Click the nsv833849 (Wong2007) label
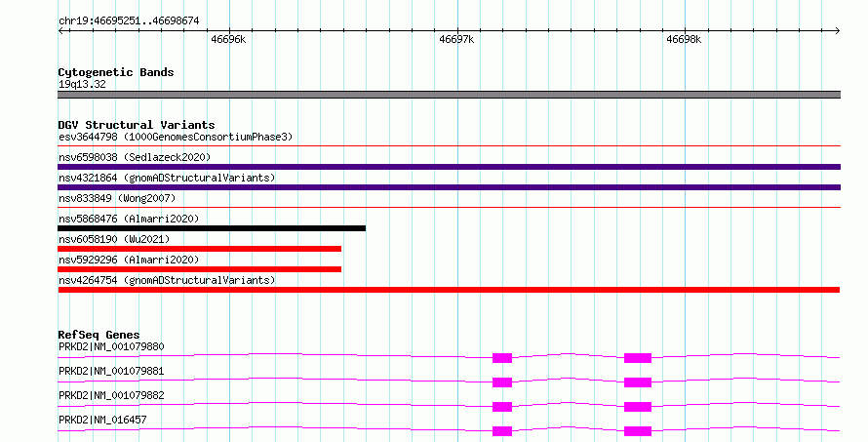The image size is (868, 442). 117,198
